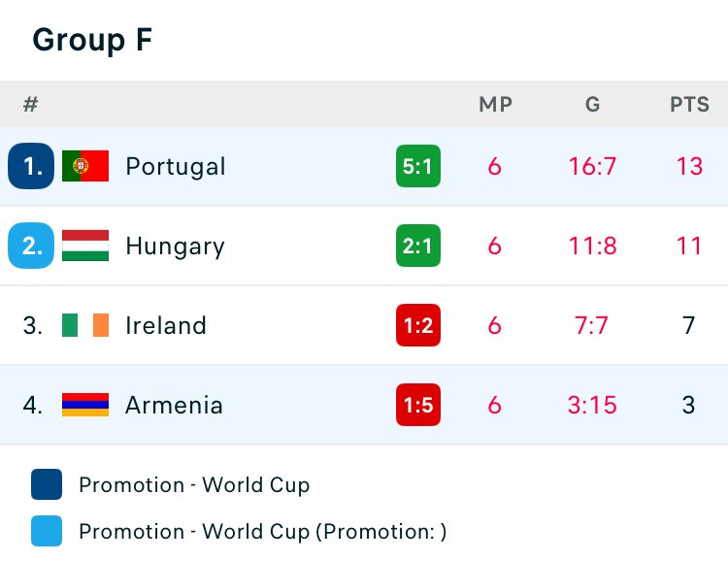Image resolution: width=728 pixels, height=561 pixels.
Task: Click the Armenia flag icon
Action: (85, 405)
